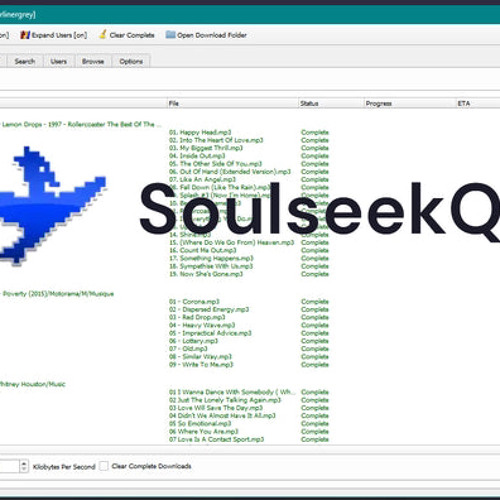The image size is (500, 500).
Task: Click the Clear Complete toolbar button
Action: click(127, 35)
